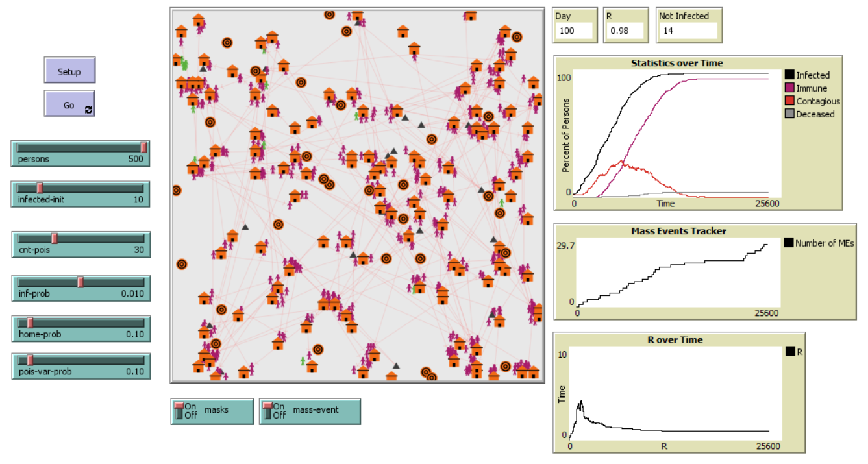
Task: Toggle the mass-event switch
Action: coord(266,411)
